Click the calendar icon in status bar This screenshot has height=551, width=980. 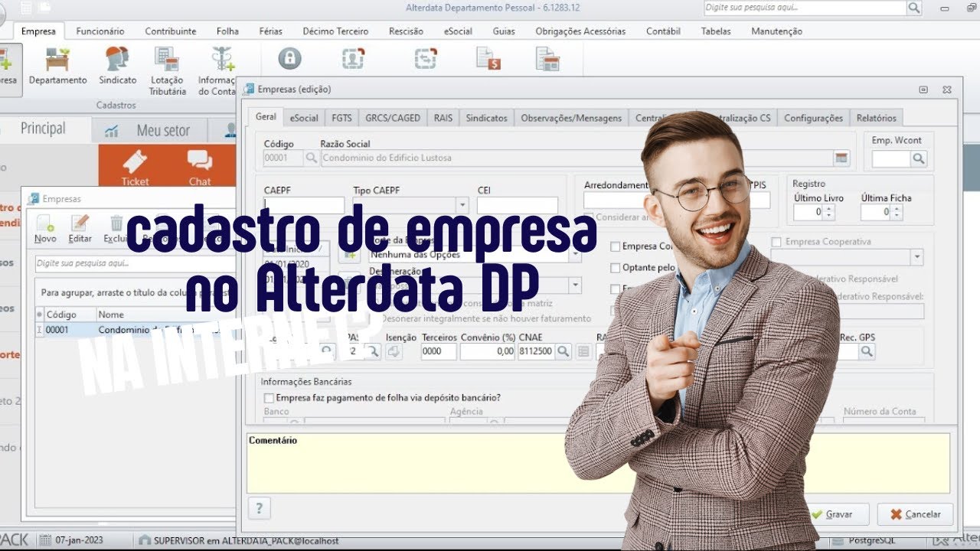[x=45, y=540]
